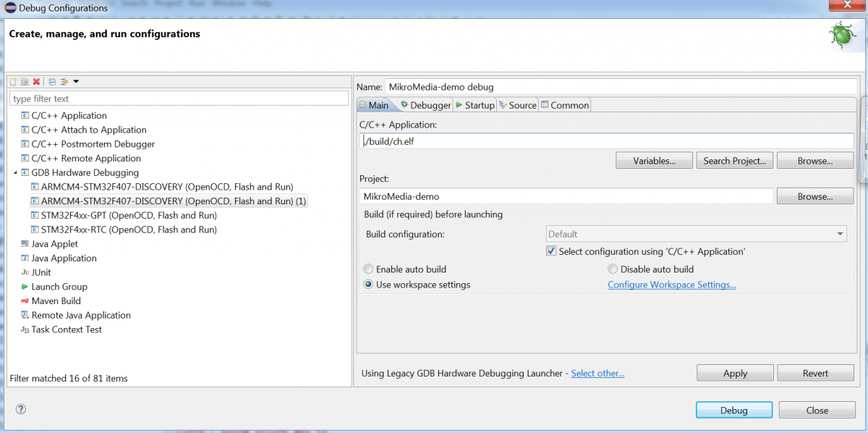Collapse all configuration types
The height and width of the screenshot is (433, 868).
(x=52, y=81)
